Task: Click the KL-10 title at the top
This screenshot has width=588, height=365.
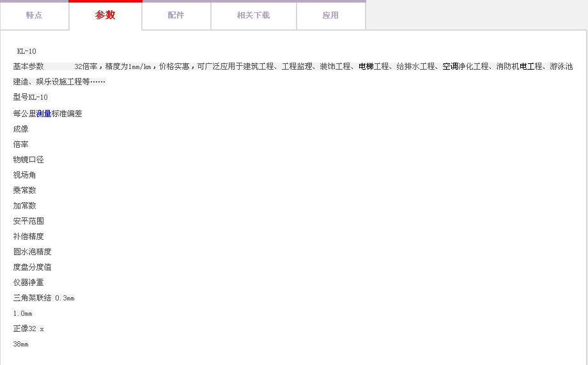Action: (27, 51)
